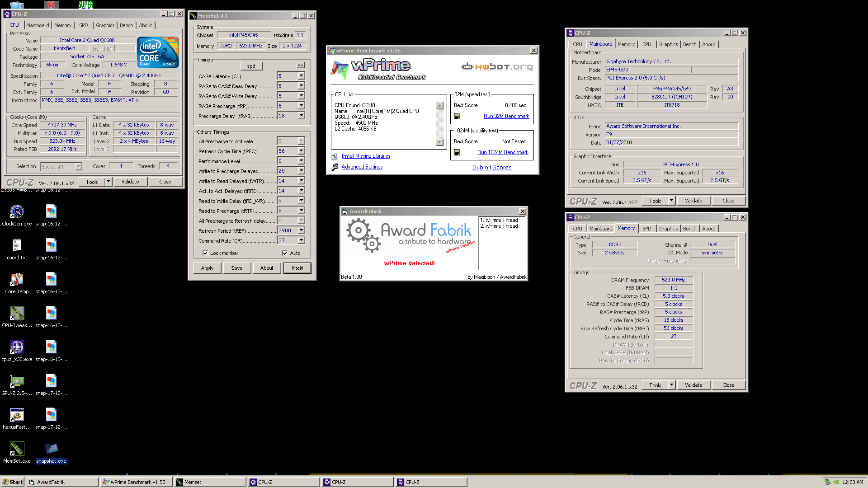Toggle the Lock mchbar checkbox
The width and height of the screenshot is (868, 488).
[205, 253]
